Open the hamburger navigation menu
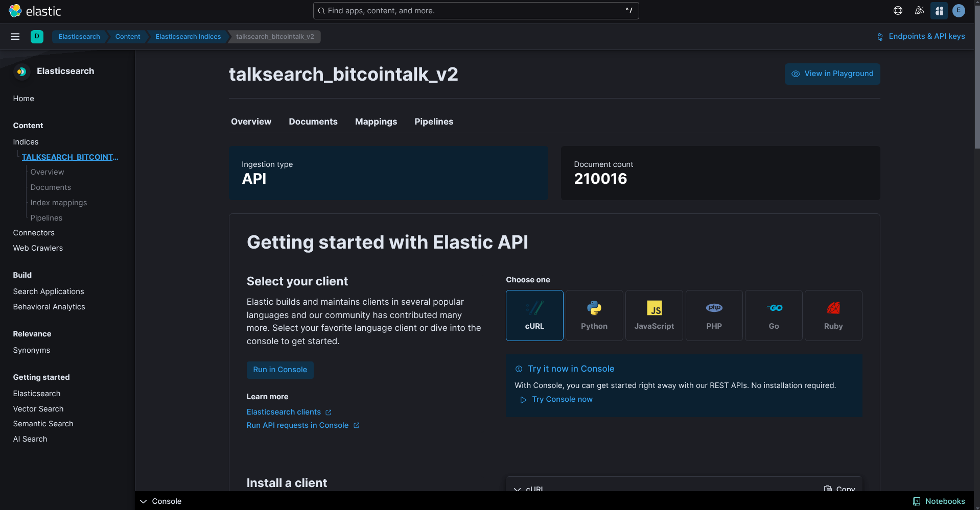 click(15, 37)
